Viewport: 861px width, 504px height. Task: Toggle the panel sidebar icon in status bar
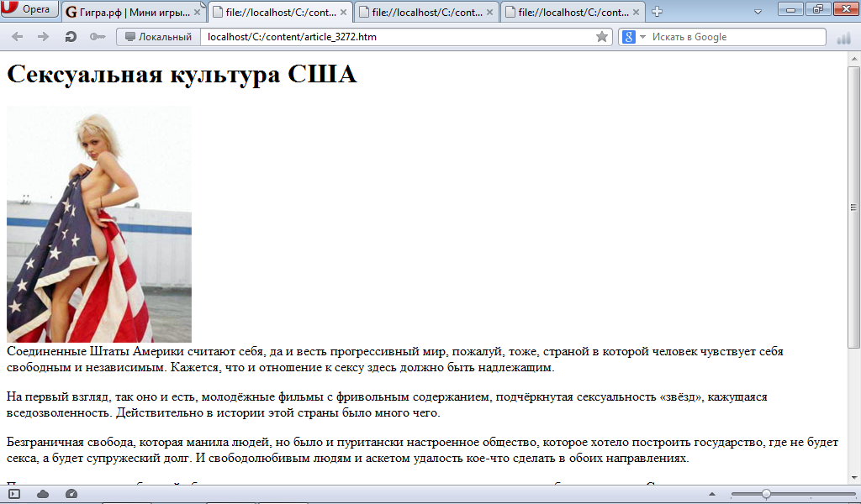pyautogui.click(x=14, y=494)
